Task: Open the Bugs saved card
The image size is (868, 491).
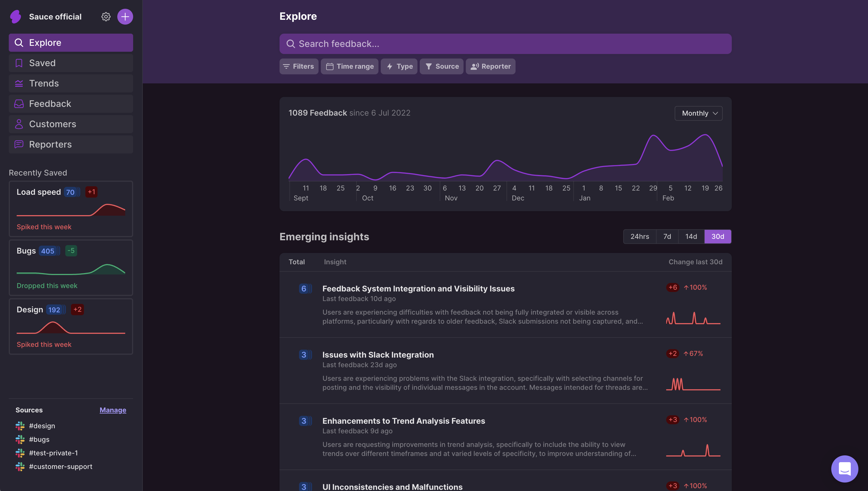Action: pos(71,267)
